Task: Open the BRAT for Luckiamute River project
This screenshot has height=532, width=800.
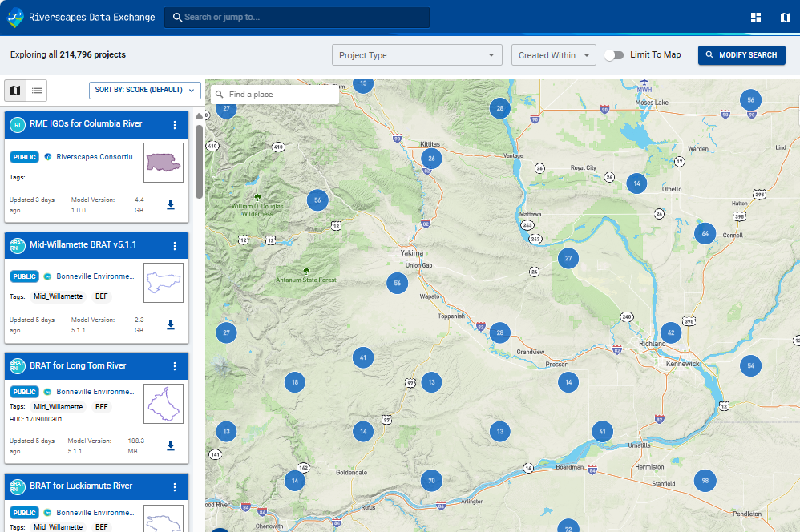Action: point(80,486)
